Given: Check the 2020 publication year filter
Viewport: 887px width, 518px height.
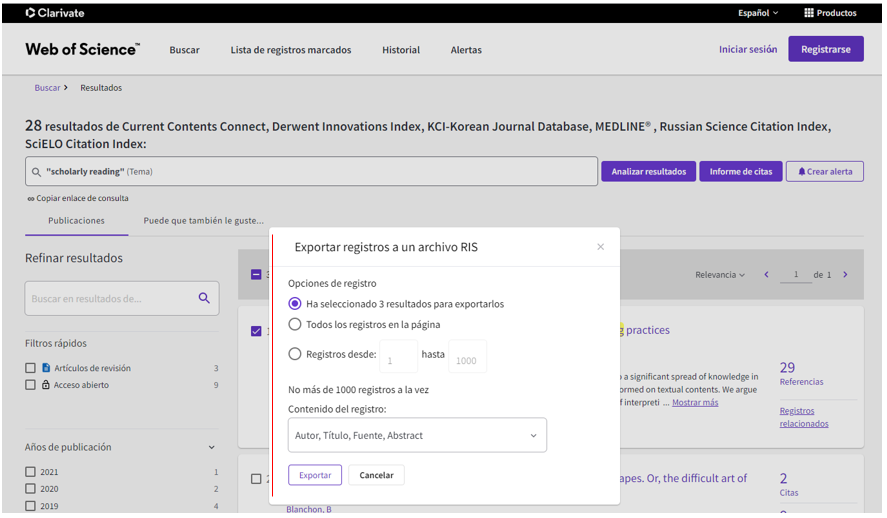Looking at the screenshot, I should tap(31, 489).
